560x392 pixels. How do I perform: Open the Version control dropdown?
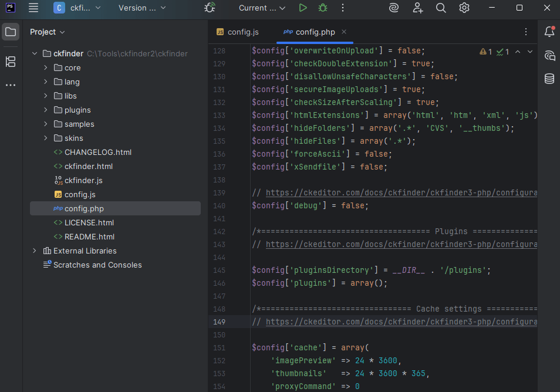(142, 8)
